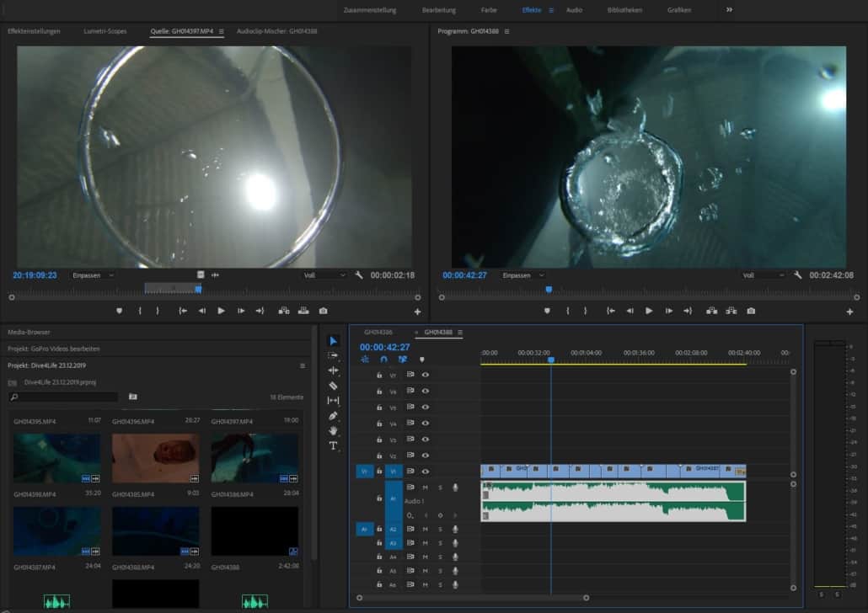Add marker in timeline header

click(x=422, y=360)
